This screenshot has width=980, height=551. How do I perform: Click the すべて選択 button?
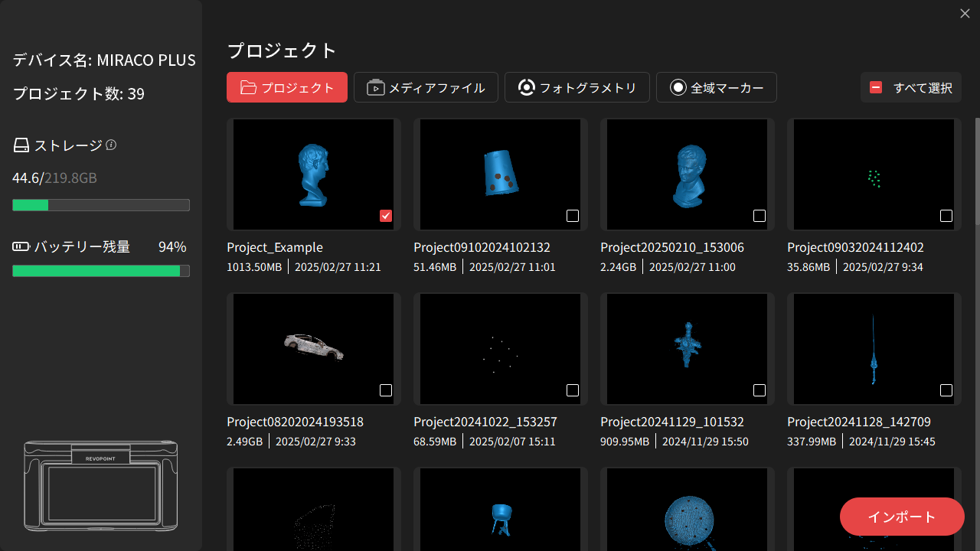pyautogui.click(x=911, y=87)
